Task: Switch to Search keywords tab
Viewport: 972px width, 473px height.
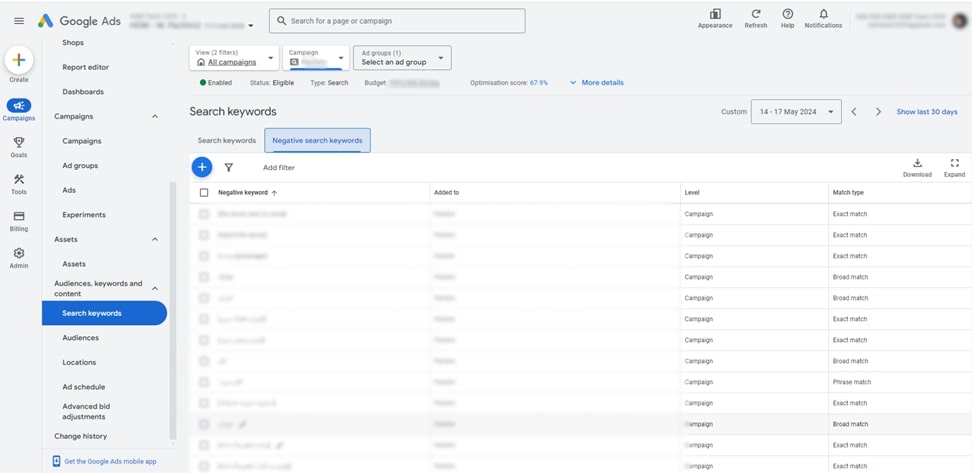Action: 227,141
